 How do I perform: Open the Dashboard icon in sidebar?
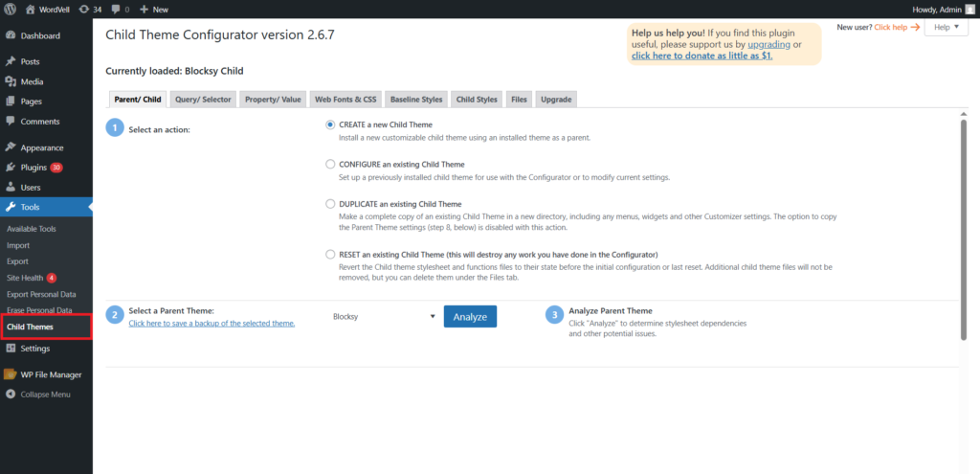point(11,35)
